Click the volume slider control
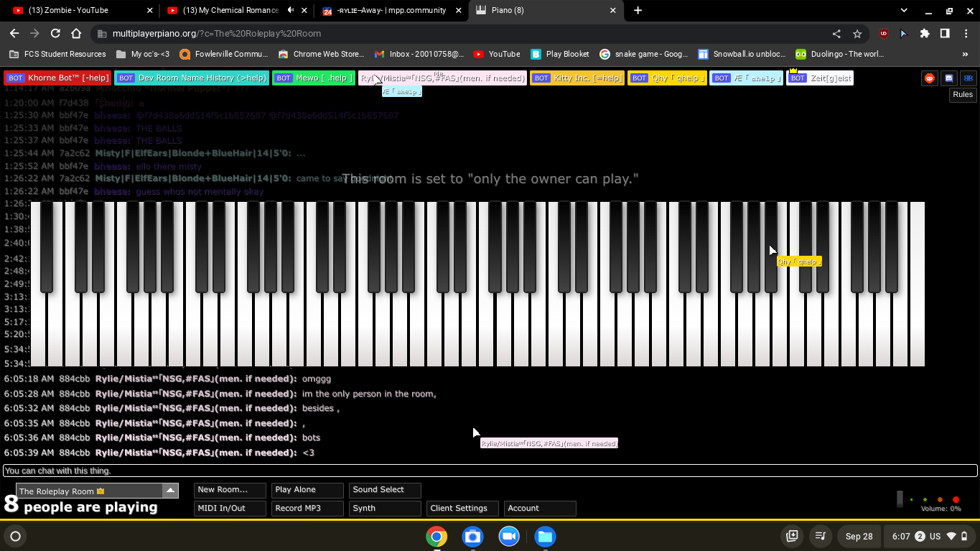The height and width of the screenshot is (551, 980). coord(900,499)
